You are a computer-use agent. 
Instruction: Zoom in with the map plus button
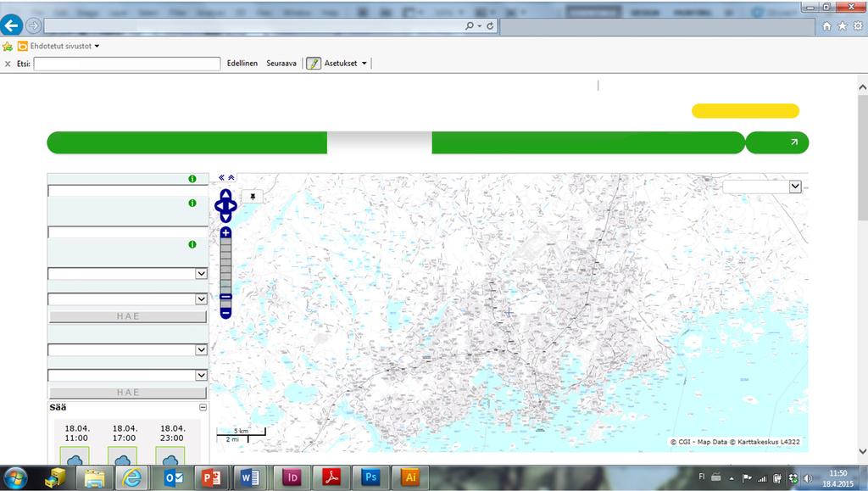pos(225,232)
